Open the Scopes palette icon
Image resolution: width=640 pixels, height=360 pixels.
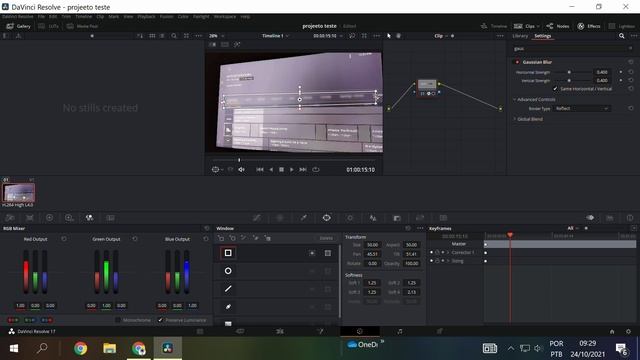tap(610, 218)
